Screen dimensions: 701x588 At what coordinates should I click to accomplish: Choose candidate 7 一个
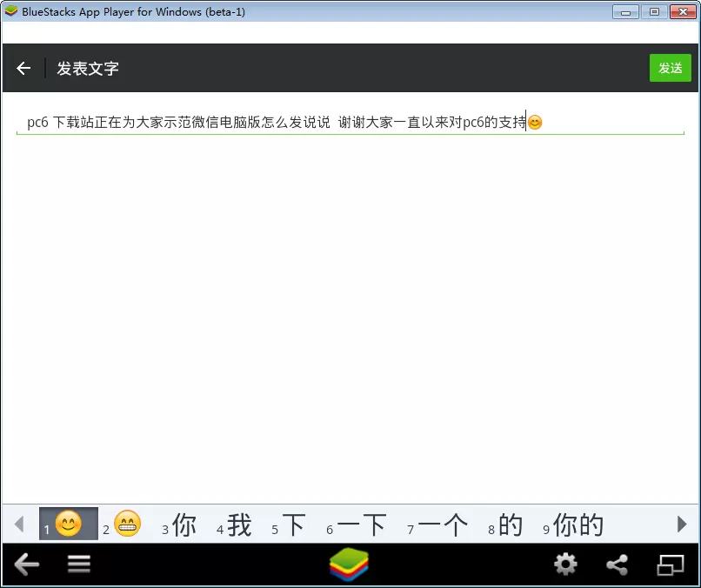click(437, 525)
